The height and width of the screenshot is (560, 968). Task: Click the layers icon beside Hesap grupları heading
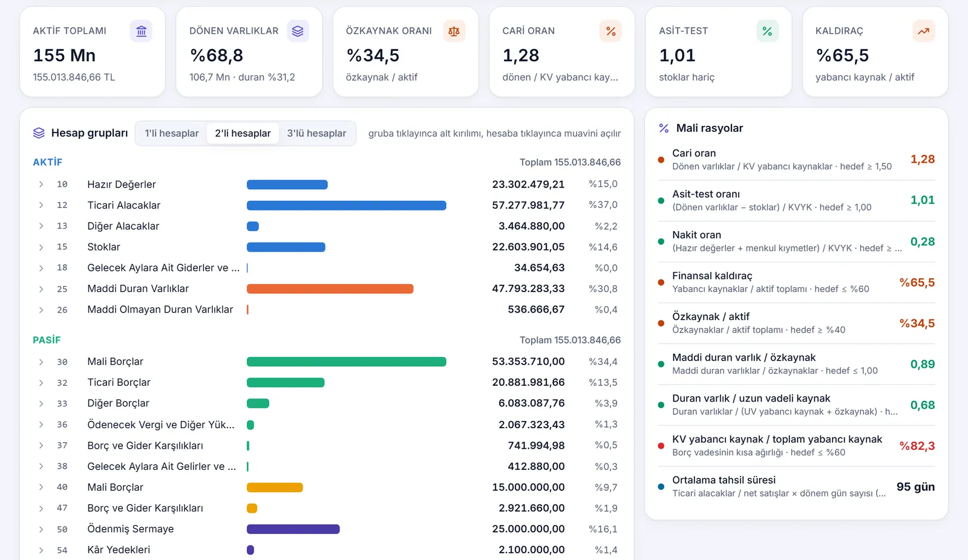point(39,133)
